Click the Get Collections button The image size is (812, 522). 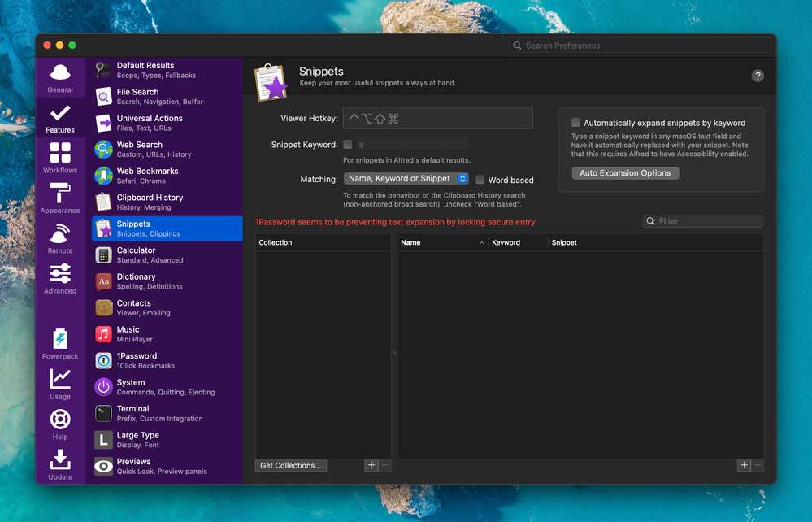pyautogui.click(x=290, y=466)
